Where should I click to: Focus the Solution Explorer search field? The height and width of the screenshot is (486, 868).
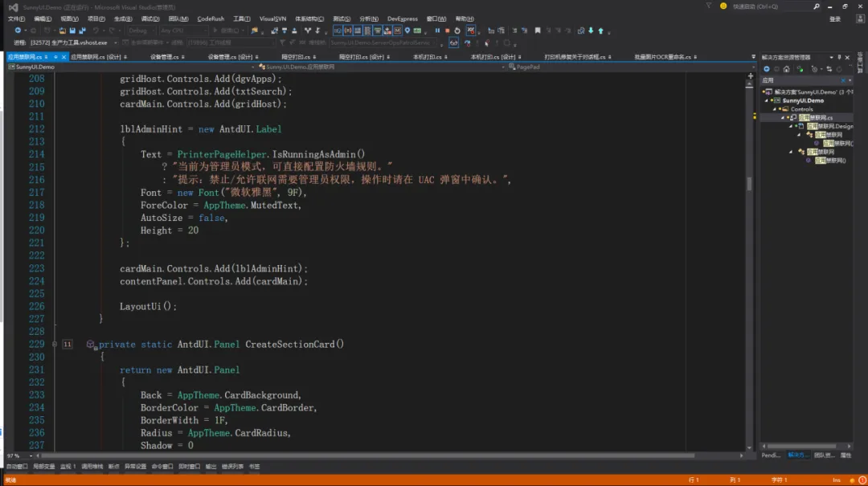click(x=800, y=80)
